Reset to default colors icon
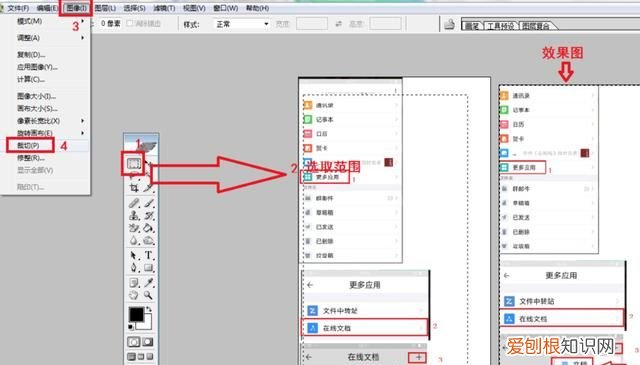 pyautogui.click(x=131, y=327)
